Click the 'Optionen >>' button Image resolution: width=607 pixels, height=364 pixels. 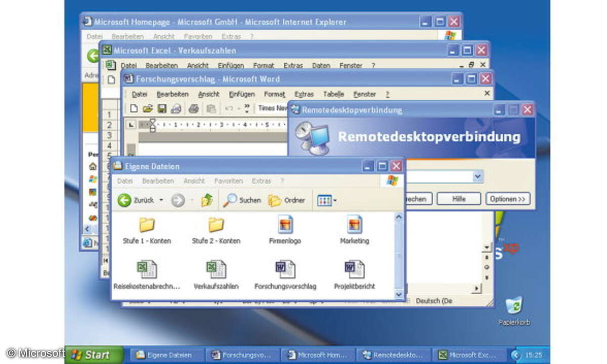coord(508,199)
